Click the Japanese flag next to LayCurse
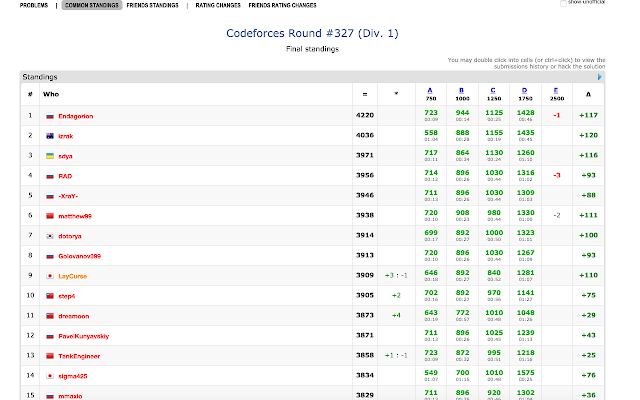Screen dimensions: 640x400 50,276
